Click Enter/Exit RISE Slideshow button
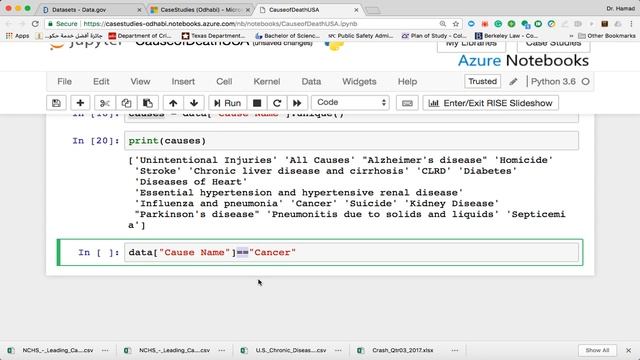 coord(490,103)
